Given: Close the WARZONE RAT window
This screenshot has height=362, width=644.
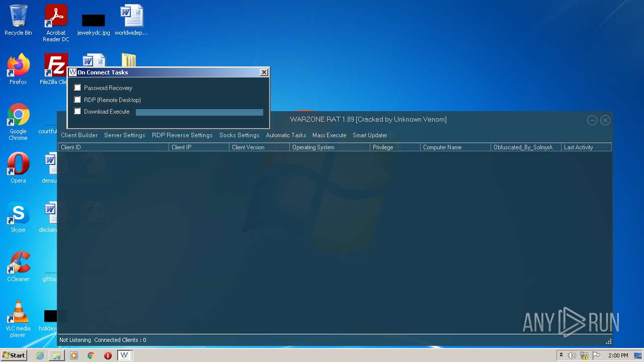Looking at the screenshot, I should click(605, 120).
